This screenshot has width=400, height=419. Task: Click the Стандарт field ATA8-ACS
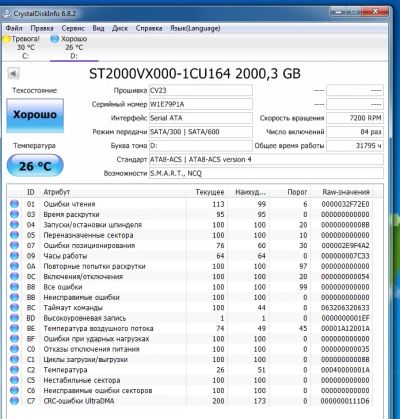click(266, 159)
